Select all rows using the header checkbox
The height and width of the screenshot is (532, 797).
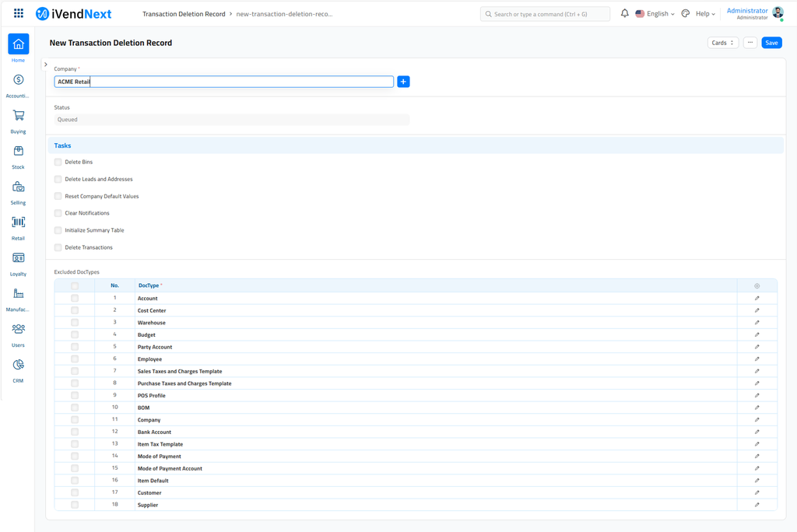coord(74,285)
